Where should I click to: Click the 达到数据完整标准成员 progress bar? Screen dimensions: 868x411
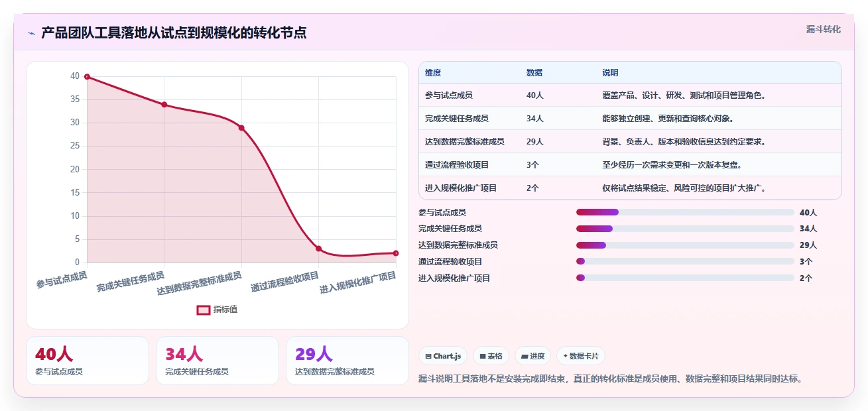pyautogui.click(x=685, y=245)
